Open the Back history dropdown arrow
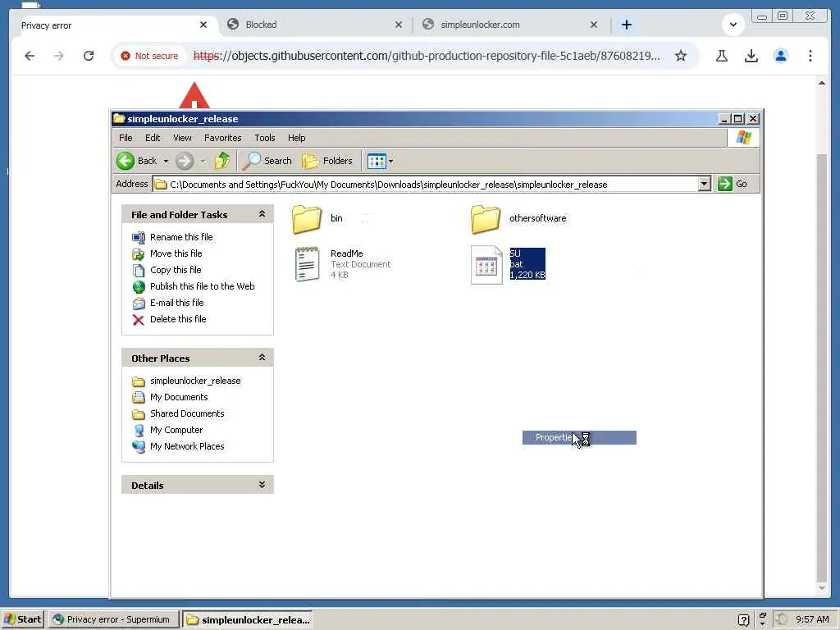The image size is (840, 630). tap(166, 161)
